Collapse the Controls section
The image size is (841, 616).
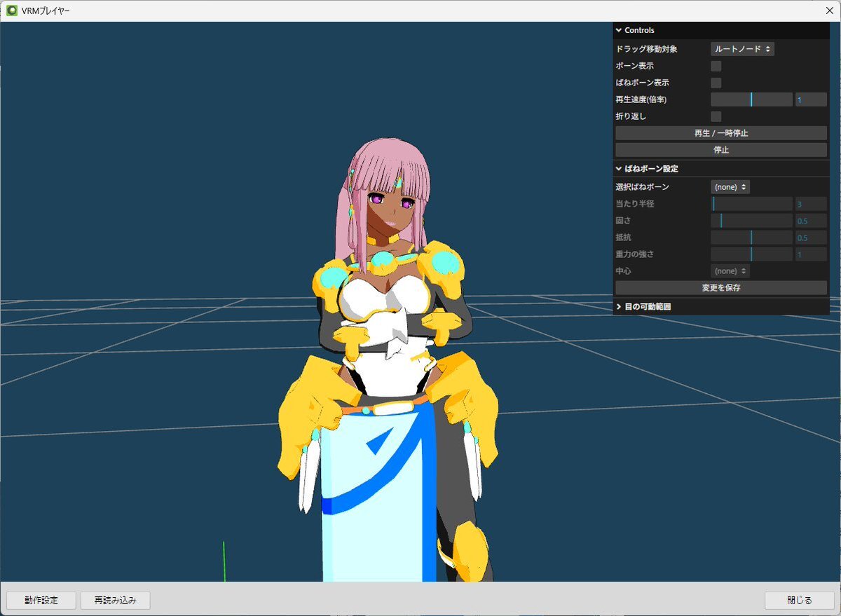coord(721,30)
